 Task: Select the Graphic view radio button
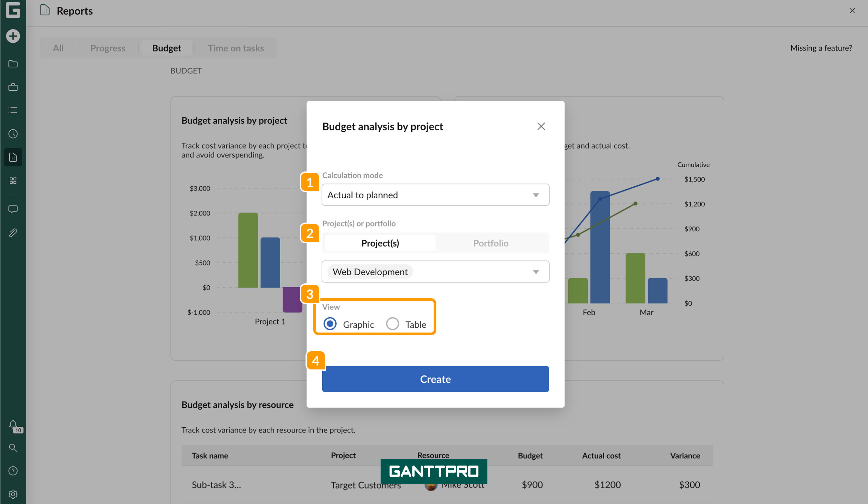[330, 324]
